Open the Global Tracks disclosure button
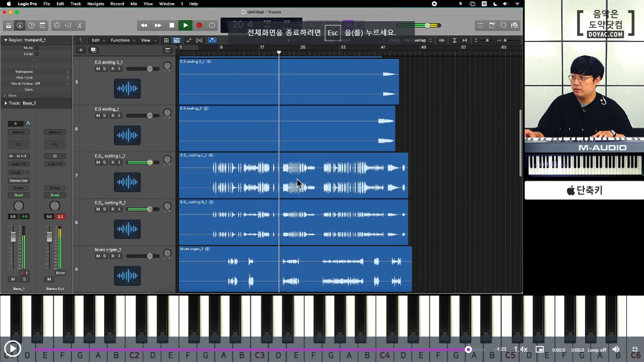This screenshot has height=362, width=644. [167, 50]
